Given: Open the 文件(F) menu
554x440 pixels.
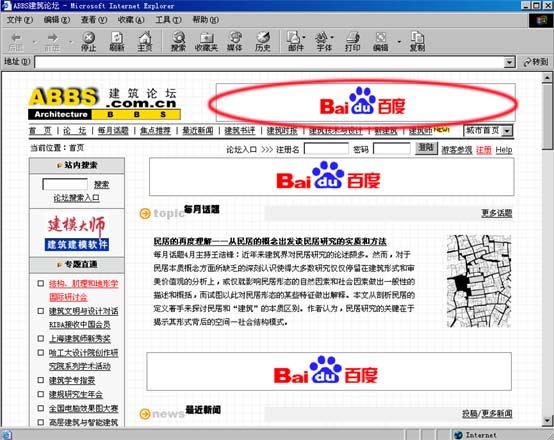Looking at the screenshot, I should (x=20, y=20).
